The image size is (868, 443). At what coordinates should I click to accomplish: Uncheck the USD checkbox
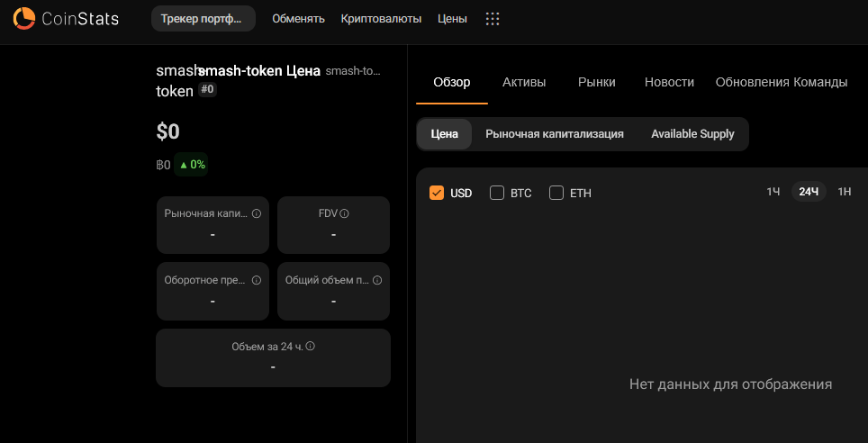[437, 194]
